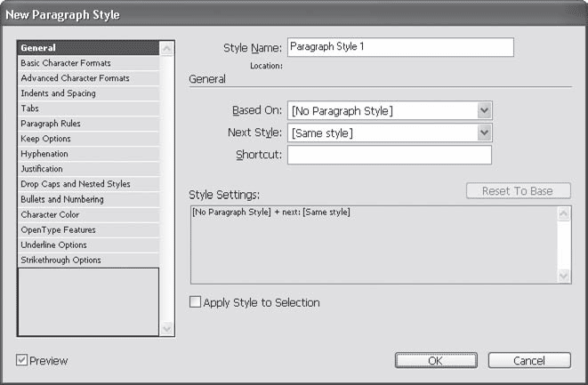Viewport: 588px width, 385px height.
Task: Click the Style Name text field
Action: [x=400, y=47]
